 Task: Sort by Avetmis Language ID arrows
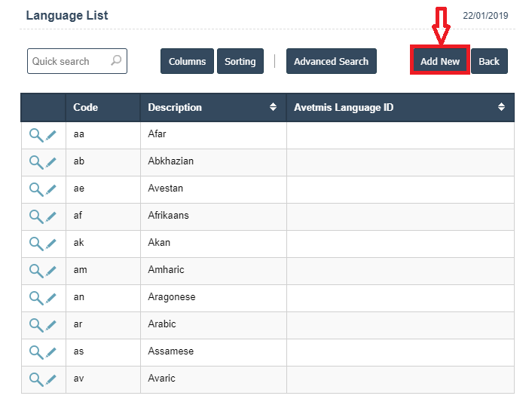coord(501,107)
